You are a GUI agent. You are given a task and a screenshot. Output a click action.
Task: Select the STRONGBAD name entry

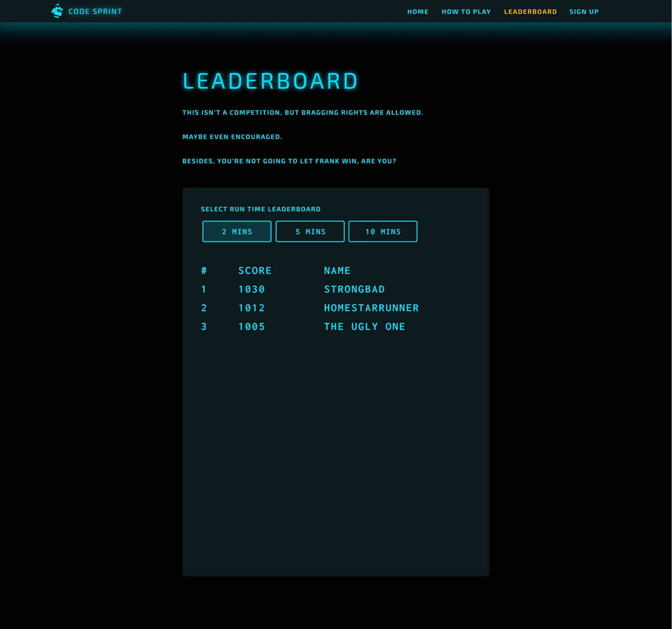click(x=354, y=289)
